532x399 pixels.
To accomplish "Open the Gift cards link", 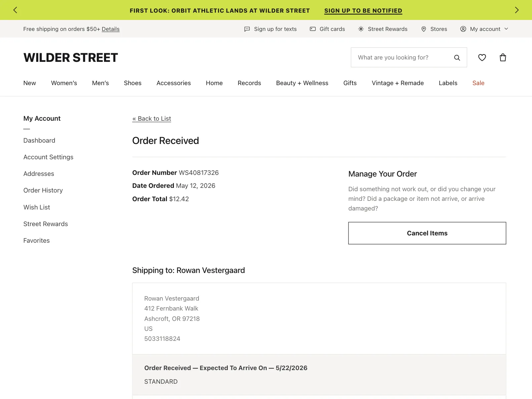I will click(332, 29).
